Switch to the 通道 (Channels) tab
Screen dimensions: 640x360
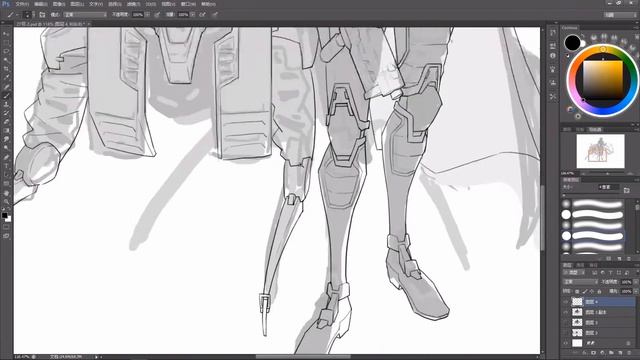click(580, 265)
